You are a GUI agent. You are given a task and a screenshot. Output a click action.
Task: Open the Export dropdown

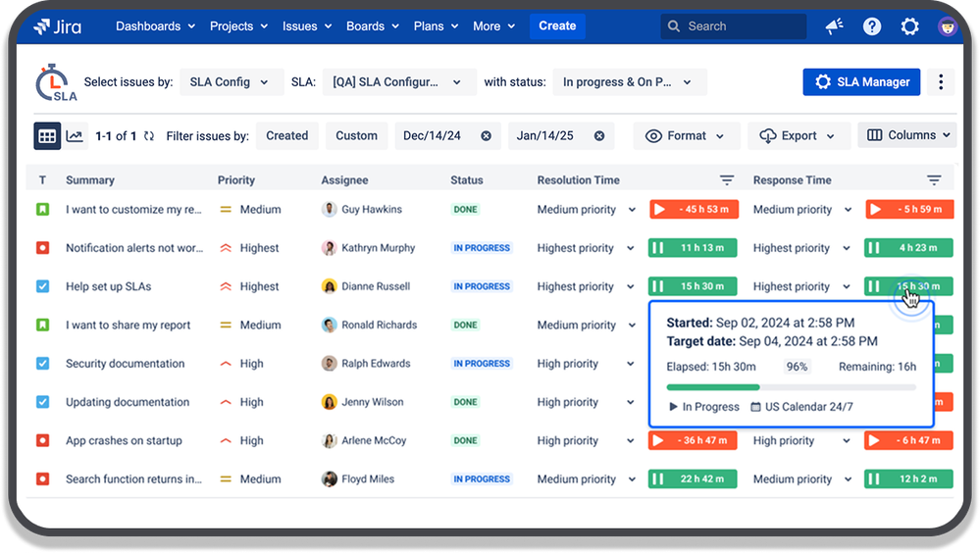click(x=799, y=135)
